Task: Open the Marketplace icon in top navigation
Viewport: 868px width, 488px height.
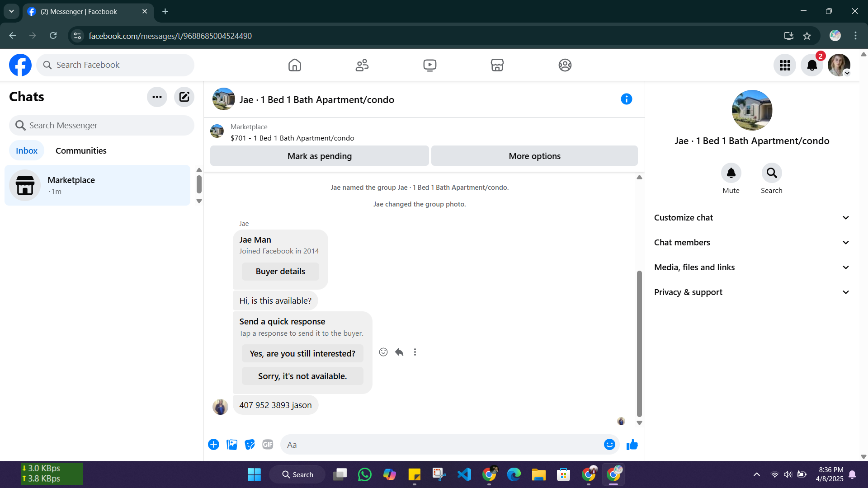Action: [x=497, y=65]
